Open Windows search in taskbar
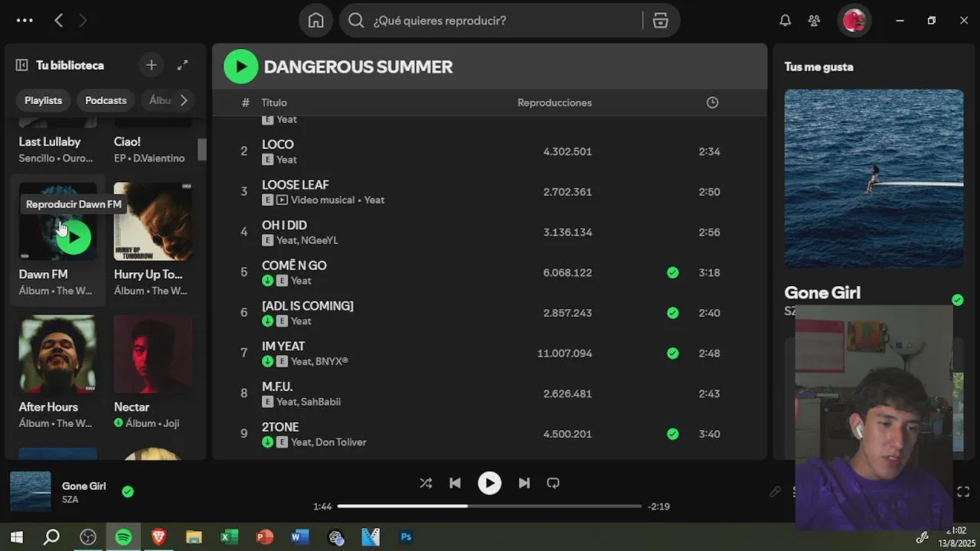 click(51, 537)
